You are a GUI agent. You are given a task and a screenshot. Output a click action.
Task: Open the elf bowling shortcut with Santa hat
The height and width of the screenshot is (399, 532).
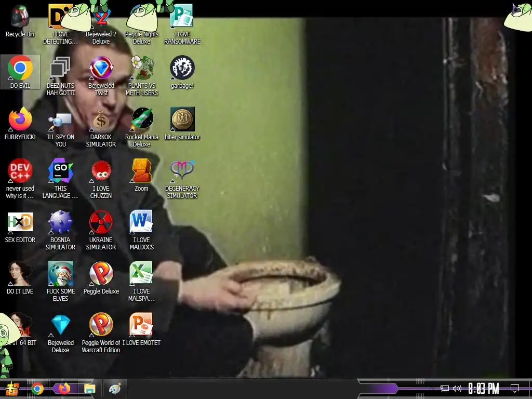coord(60,282)
